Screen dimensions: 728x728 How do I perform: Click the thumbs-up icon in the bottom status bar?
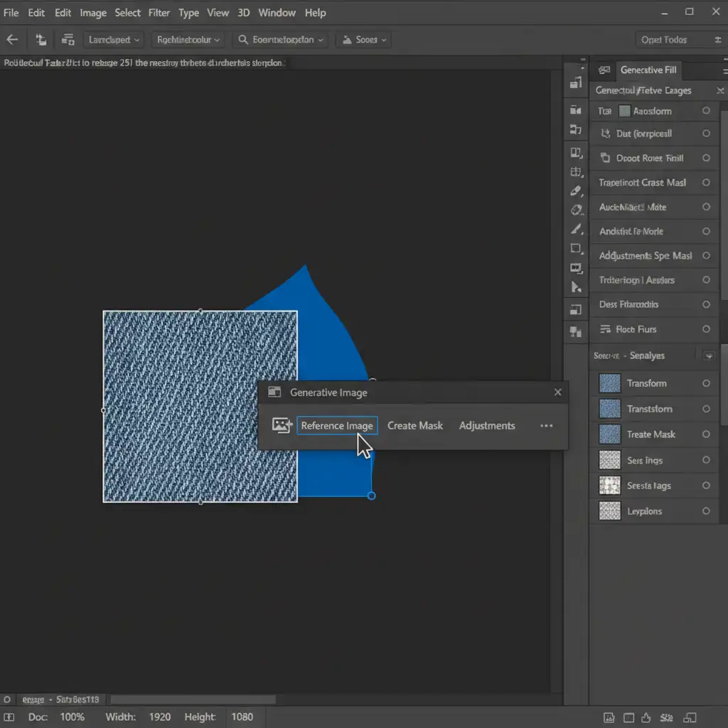pyautogui.click(x=646, y=717)
